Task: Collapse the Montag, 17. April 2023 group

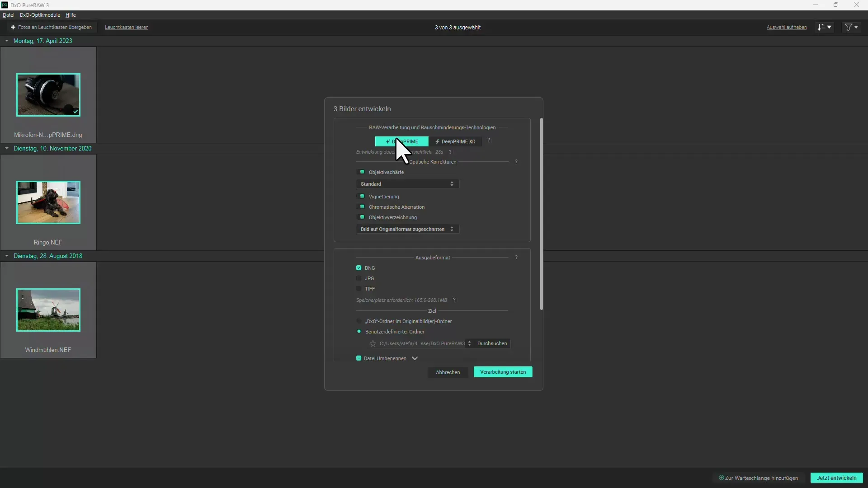Action: coord(7,41)
